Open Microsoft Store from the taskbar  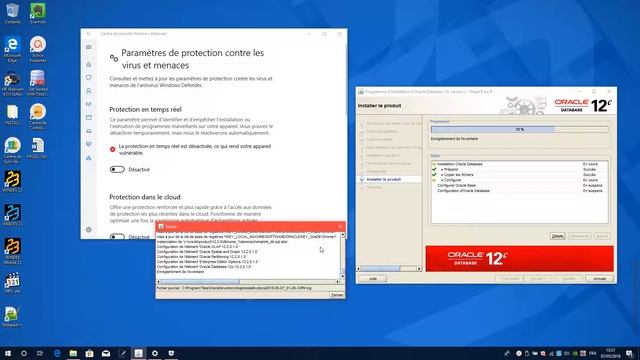89,353
